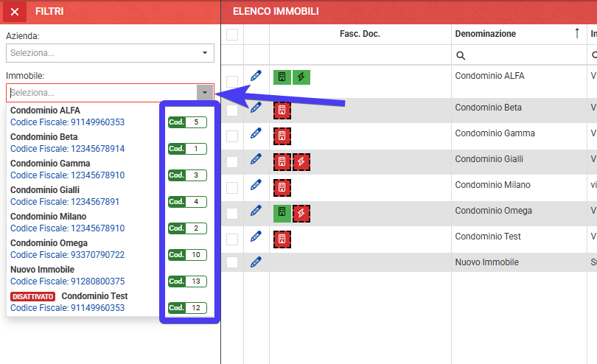Check the Condominio Milano row checkbox
597x364 pixels.
pyautogui.click(x=232, y=188)
